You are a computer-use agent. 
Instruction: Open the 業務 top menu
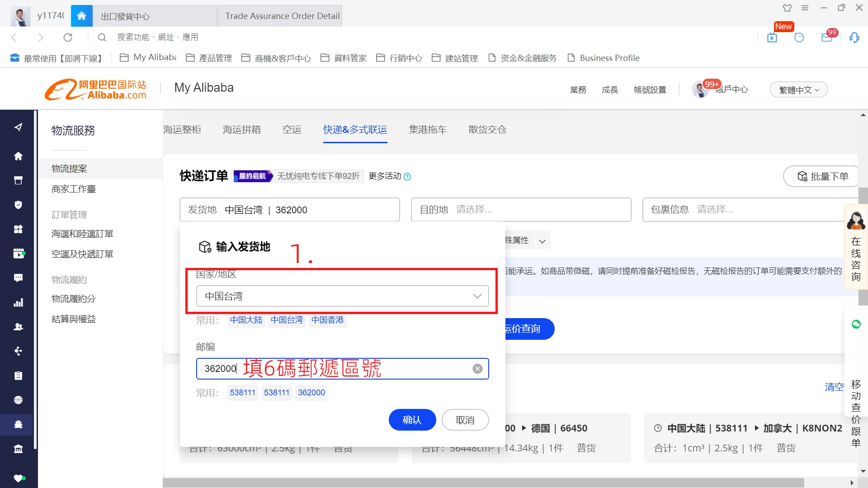pyautogui.click(x=578, y=90)
